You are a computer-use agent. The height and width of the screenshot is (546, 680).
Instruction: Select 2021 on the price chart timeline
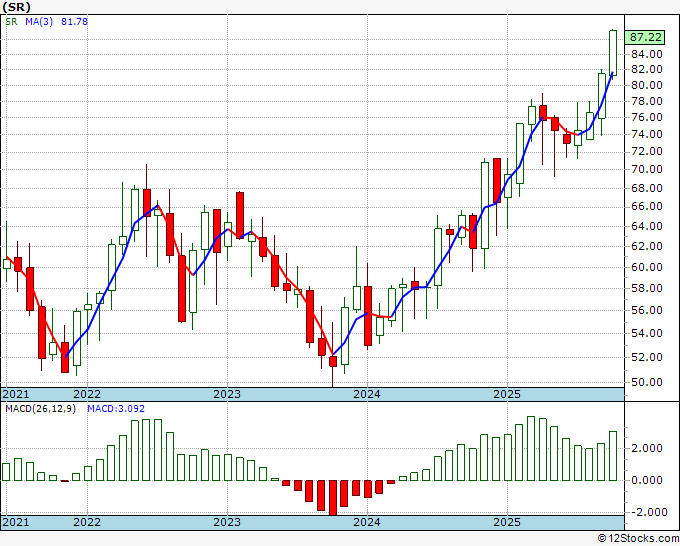(16, 394)
